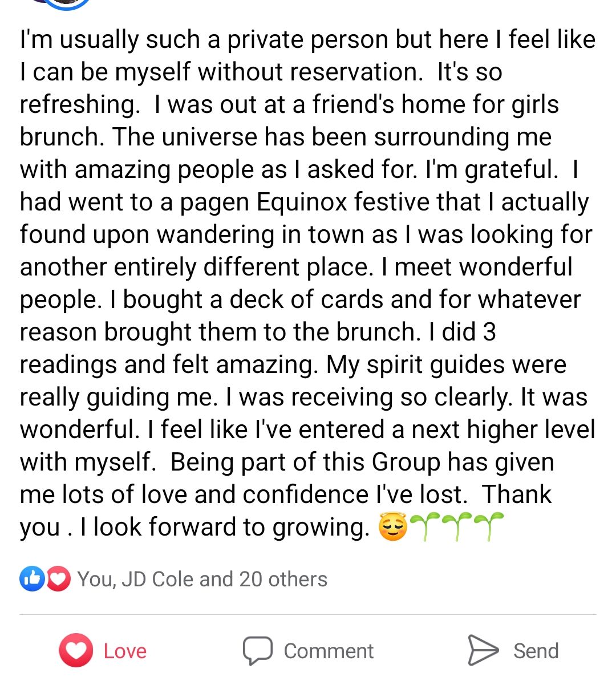Tap the sentence 'I look forward to growing.'
The height and width of the screenshot is (689, 616).
(225, 528)
